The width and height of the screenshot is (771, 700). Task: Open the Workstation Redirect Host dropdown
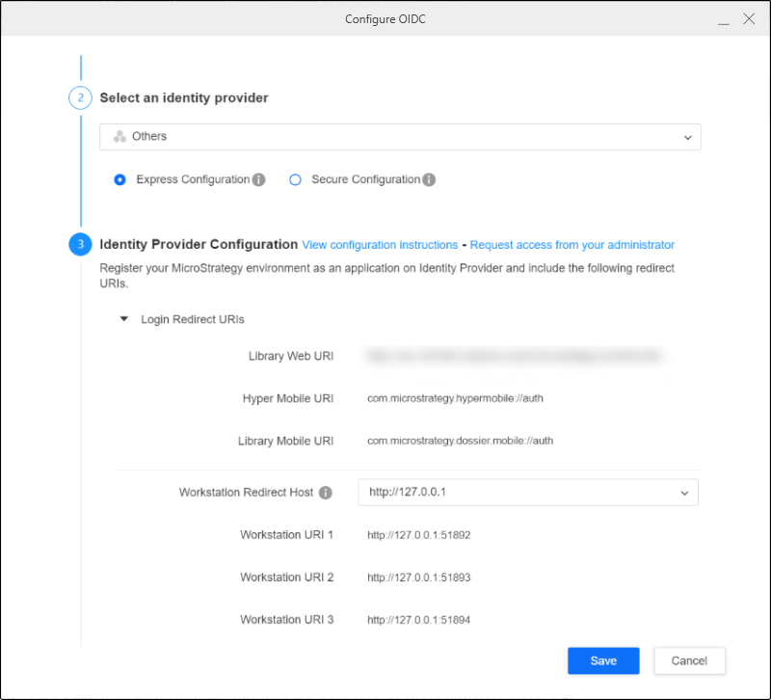tap(688, 493)
